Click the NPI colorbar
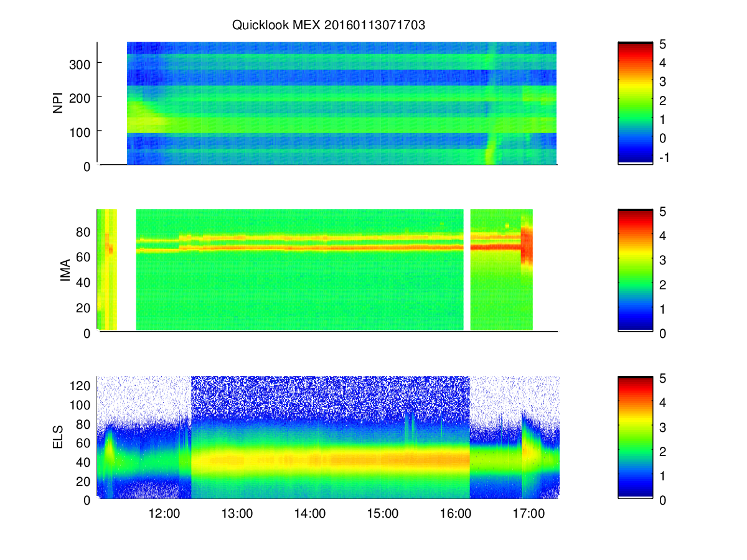747x560 pixels. (x=635, y=103)
